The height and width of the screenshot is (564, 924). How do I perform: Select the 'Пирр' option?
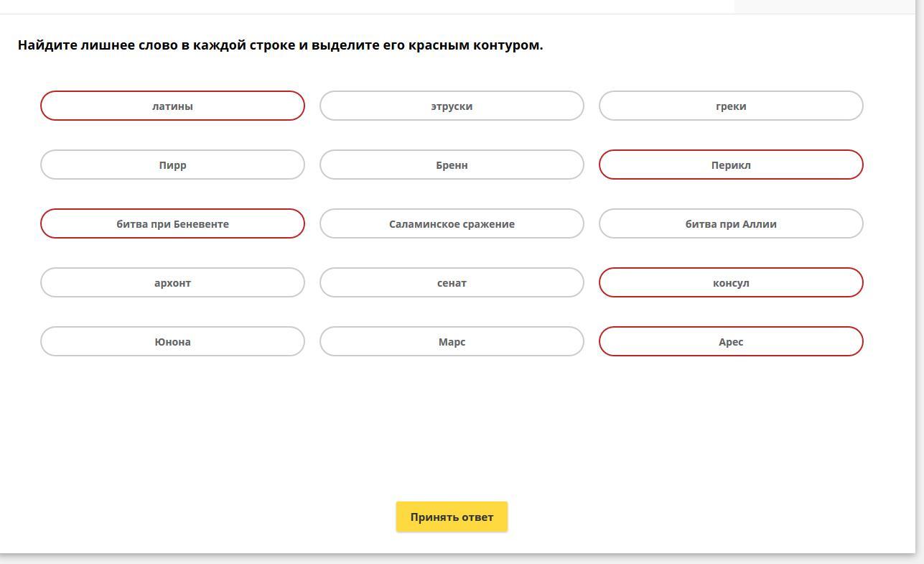(x=172, y=165)
